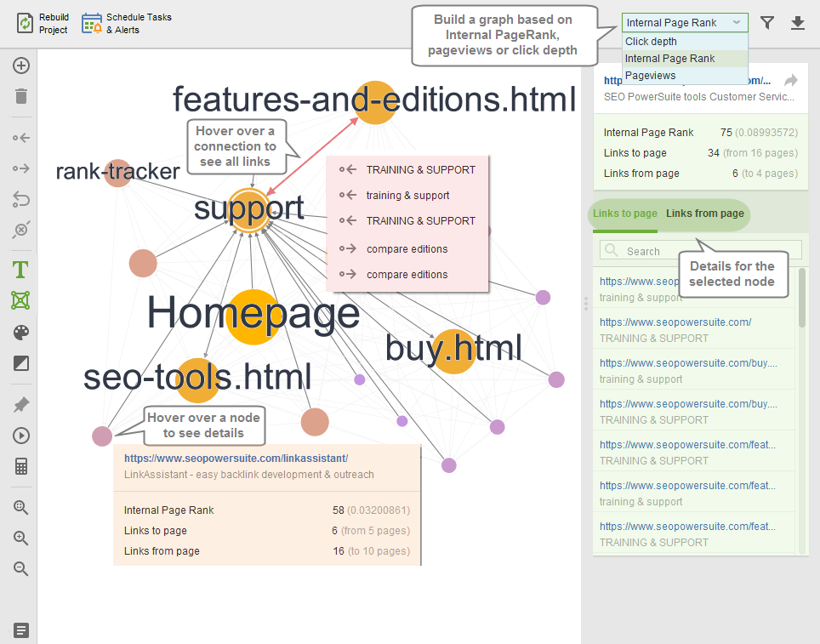Click Rebuild Project button

(43, 23)
